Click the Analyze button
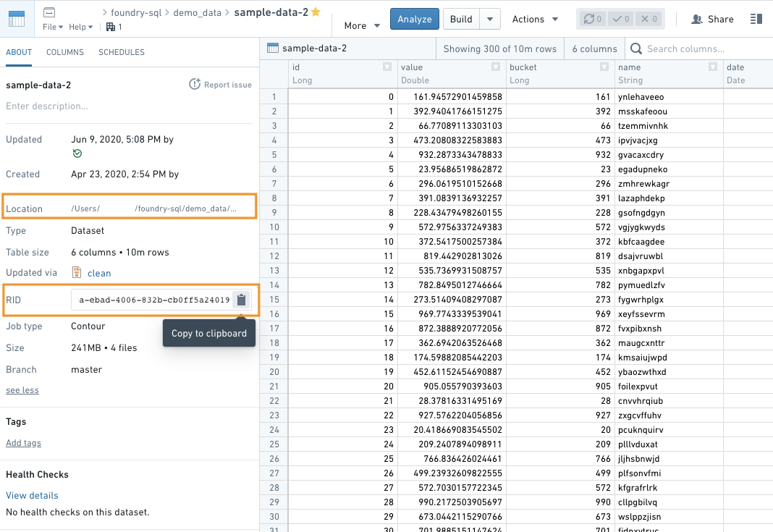This screenshot has height=532, width=773. (x=415, y=20)
